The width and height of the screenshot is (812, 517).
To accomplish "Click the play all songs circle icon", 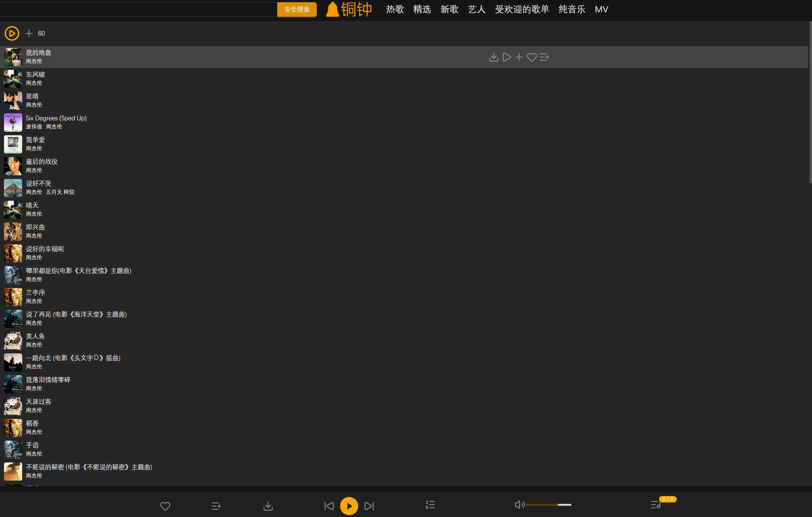I will click(12, 33).
